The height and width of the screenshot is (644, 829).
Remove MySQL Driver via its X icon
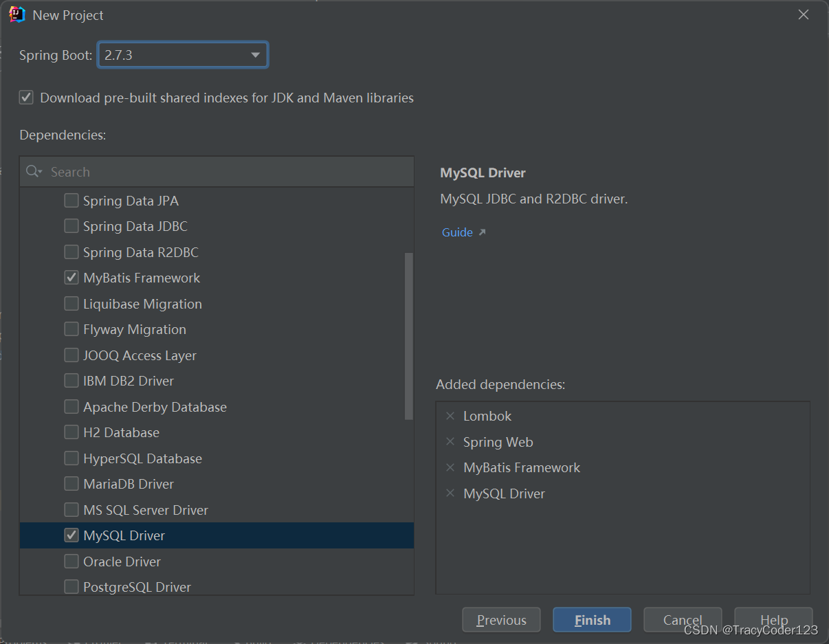pyautogui.click(x=450, y=493)
